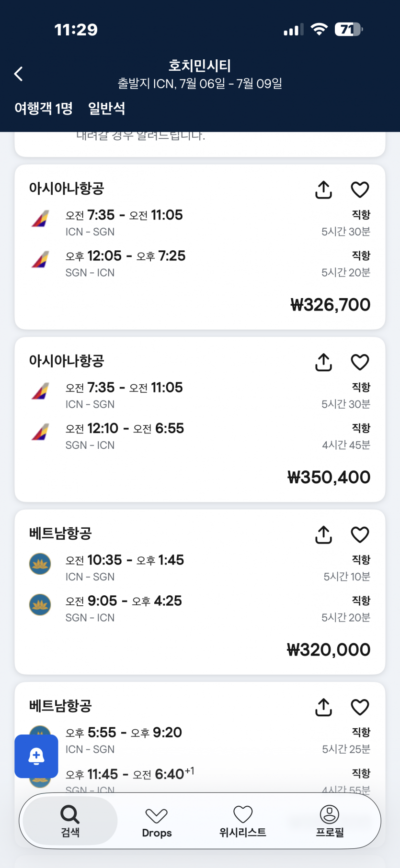
Task: Switch to the Drops tab
Action: pos(157,822)
